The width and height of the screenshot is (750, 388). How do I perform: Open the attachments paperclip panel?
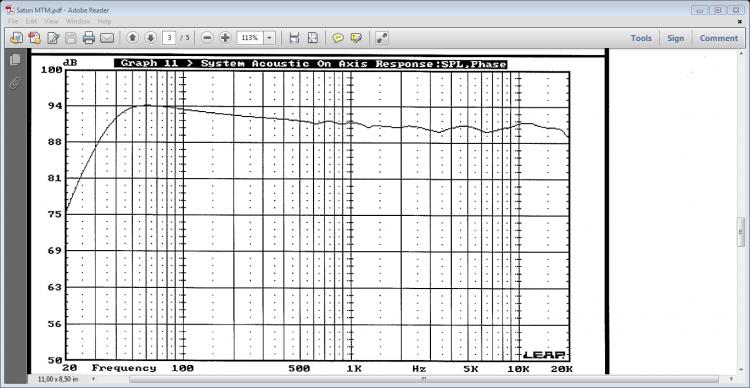pyautogui.click(x=15, y=84)
